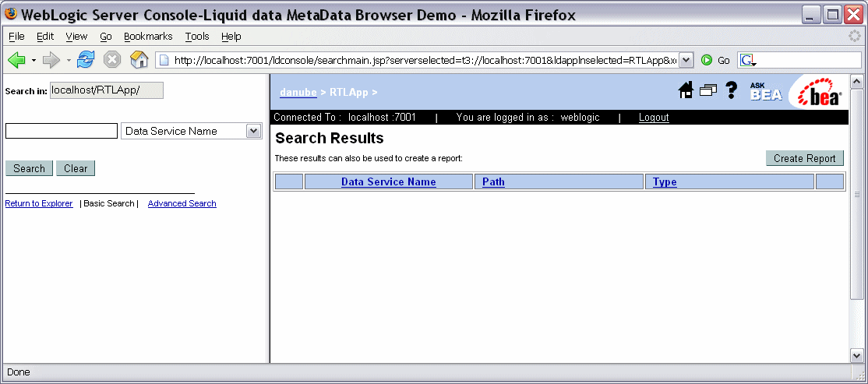The image size is (868, 384).
Task: Open the Edit menu
Action: pos(45,37)
